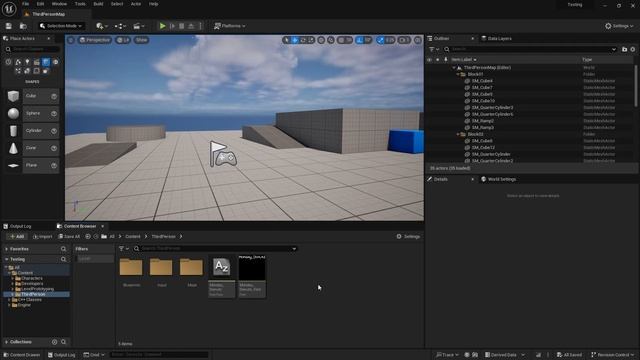Image resolution: width=640 pixels, height=360 pixels.
Task: Activate the Scale tool in viewport toolbar
Action: (x=311, y=40)
